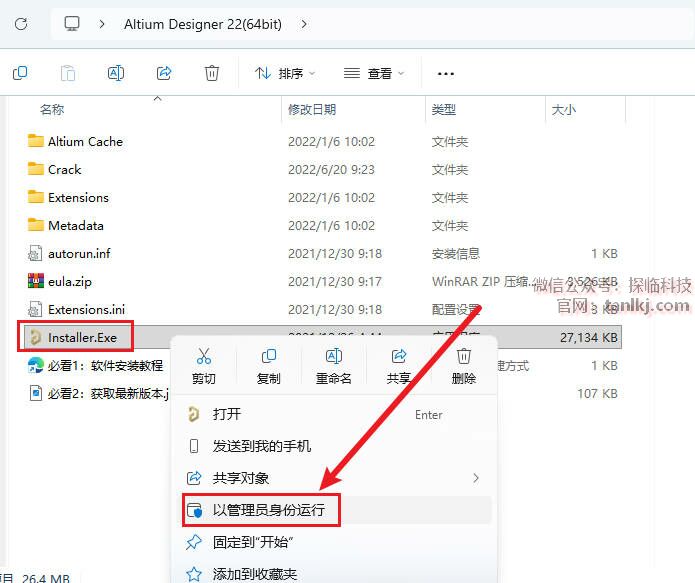Choose 固定到"开始" menu entry

click(334, 542)
